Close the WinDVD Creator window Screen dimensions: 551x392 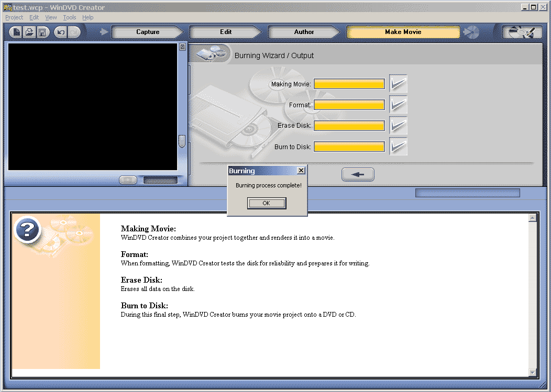click(543, 7)
